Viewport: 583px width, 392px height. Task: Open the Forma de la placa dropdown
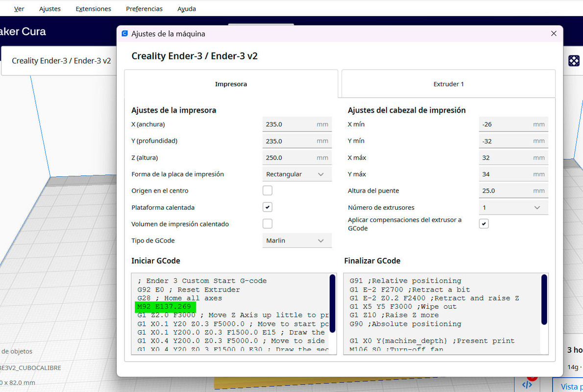coord(297,174)
